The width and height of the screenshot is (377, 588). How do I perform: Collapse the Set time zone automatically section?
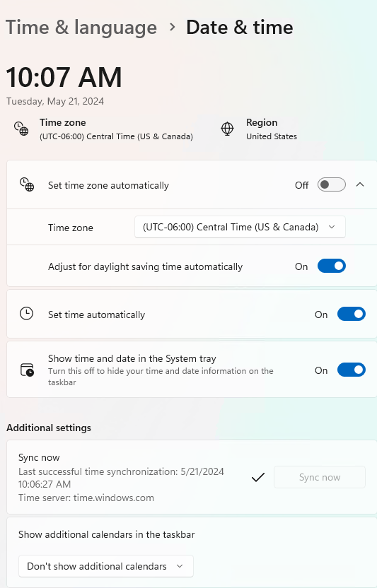click(x=360, y=184)
